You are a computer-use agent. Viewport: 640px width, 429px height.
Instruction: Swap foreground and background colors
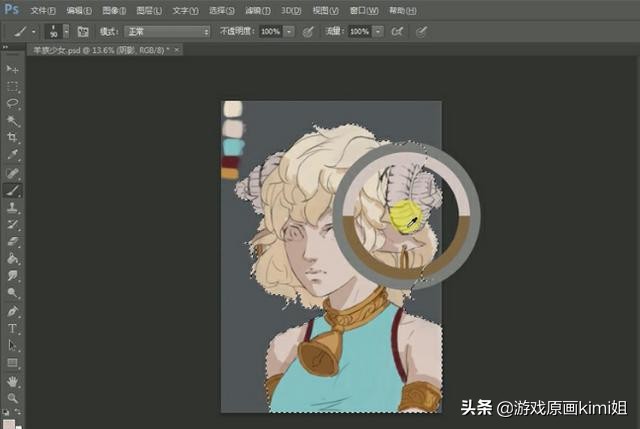(18, 412)
